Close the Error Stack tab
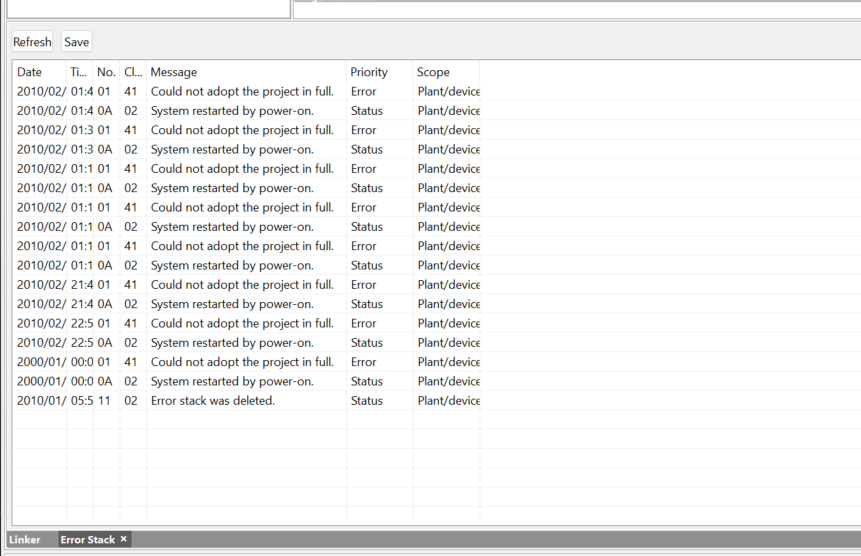The height and width of the screenshot is (556, 861). coord(124,539)
